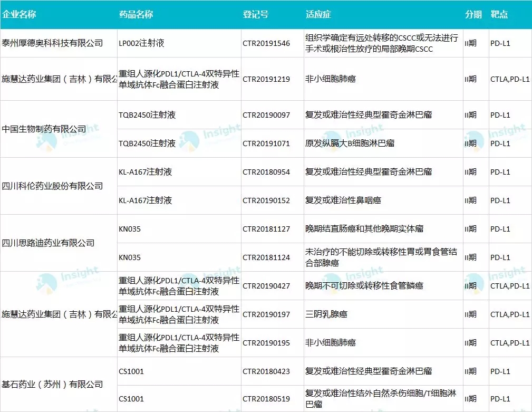
Task: Click drug name LP002注射液
Action: coord(141,43)
